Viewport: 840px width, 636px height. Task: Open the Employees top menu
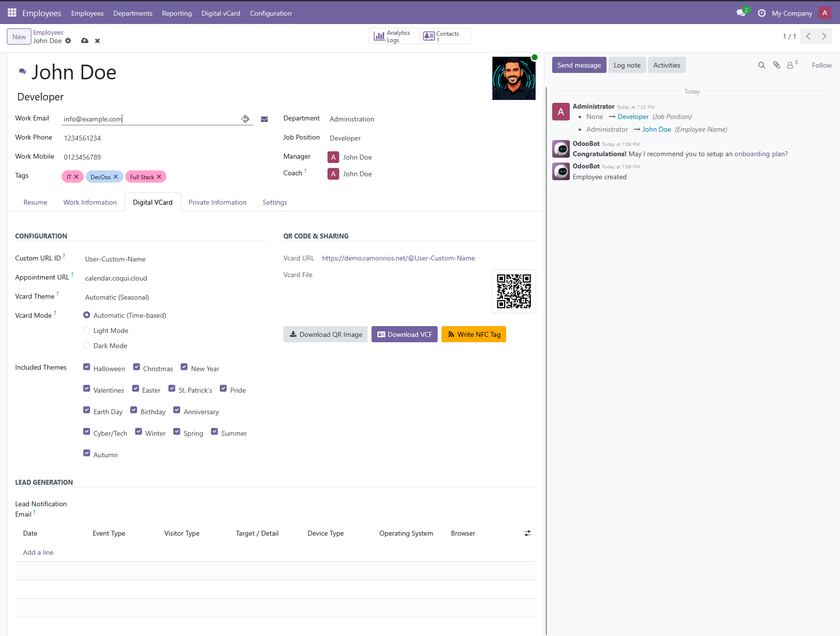[87, 13]
